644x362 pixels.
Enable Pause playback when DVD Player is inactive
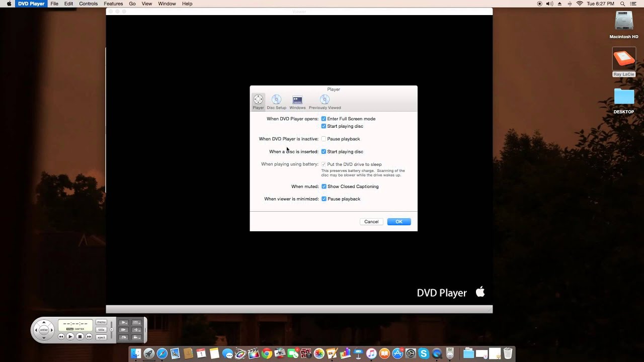click(324, 139)
